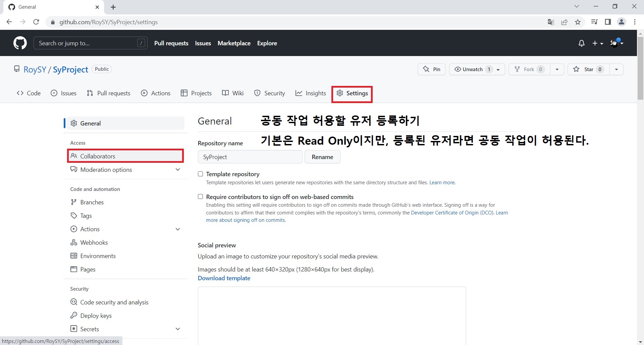Screen dimensions: 644x345
Task: Bookmark page with the star icon
Action: (x=578, y=22)
